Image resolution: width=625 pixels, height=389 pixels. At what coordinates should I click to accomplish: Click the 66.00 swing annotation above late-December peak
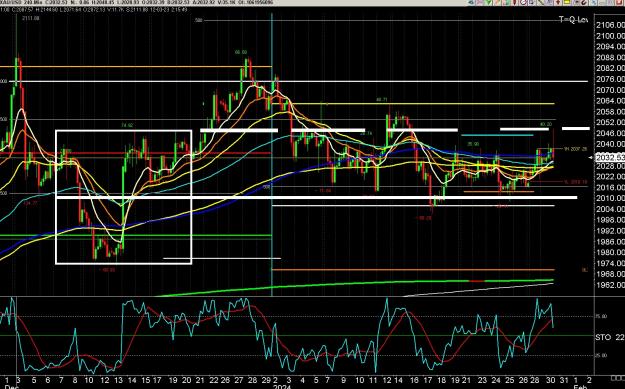[241, 52]
